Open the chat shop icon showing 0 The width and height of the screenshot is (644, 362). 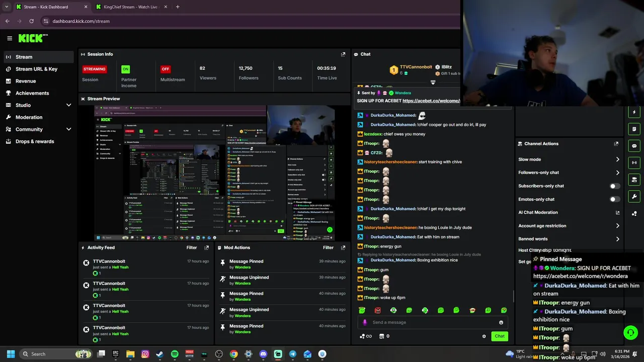tap(384, 336)
